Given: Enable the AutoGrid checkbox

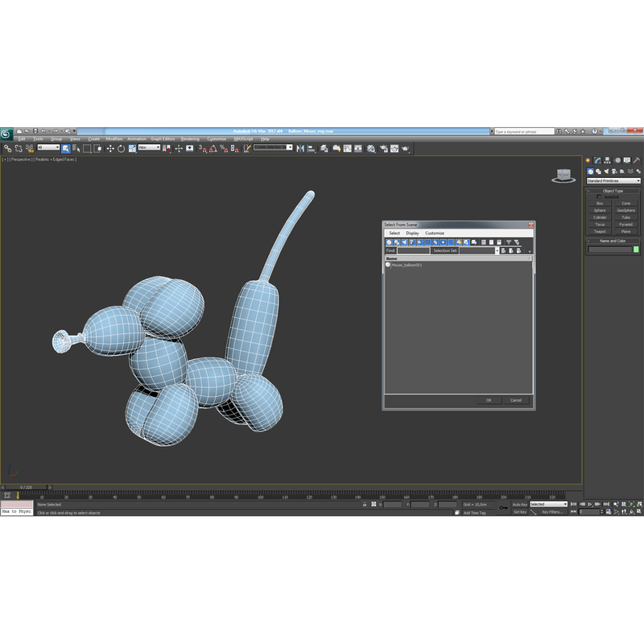Looking at the screenshot, I should coord(599,196).
